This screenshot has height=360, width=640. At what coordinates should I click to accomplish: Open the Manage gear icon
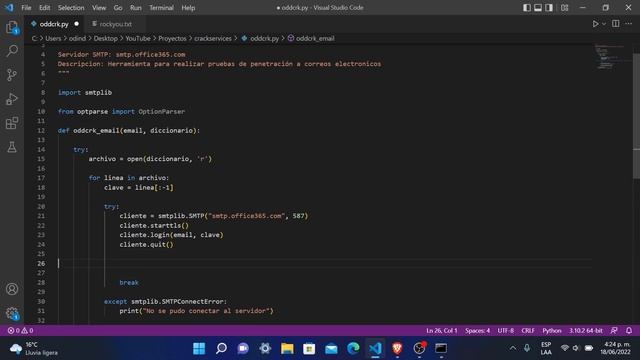pyautogui.click(x=12, y=313)
